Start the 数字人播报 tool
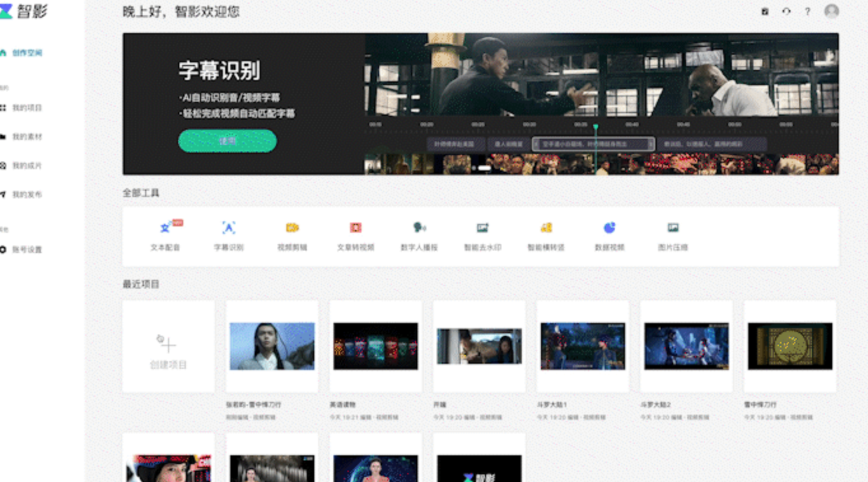The height and width of the screenshot is (482, 868). point(419,236)
